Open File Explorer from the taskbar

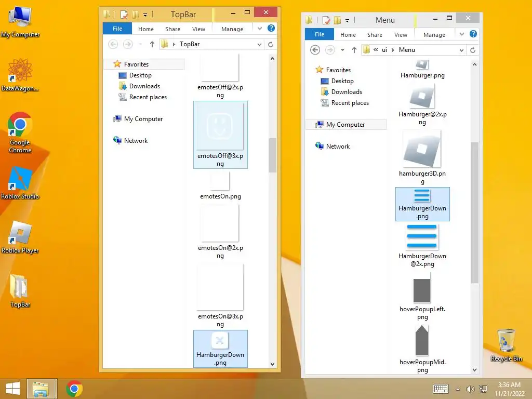pyautogui.click(x=41, y=389)
